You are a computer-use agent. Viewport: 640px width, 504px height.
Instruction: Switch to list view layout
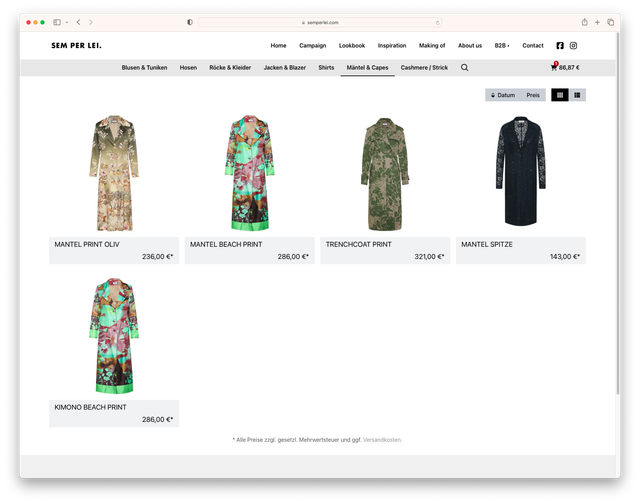577,95
